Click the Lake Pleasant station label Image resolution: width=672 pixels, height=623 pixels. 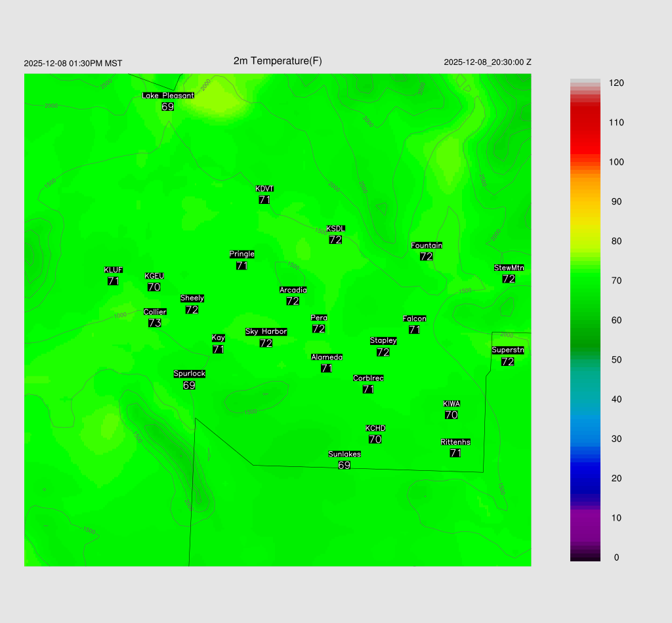coord(168,96)
